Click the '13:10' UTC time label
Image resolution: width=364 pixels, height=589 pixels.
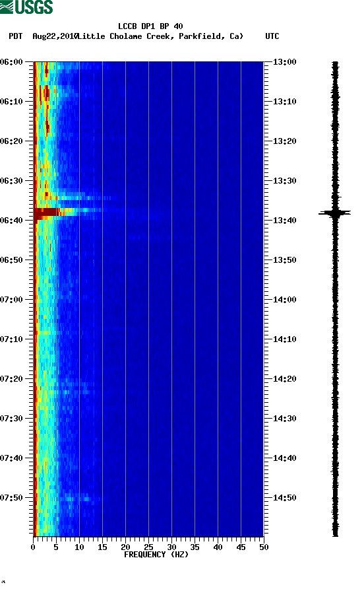point(284,102)
